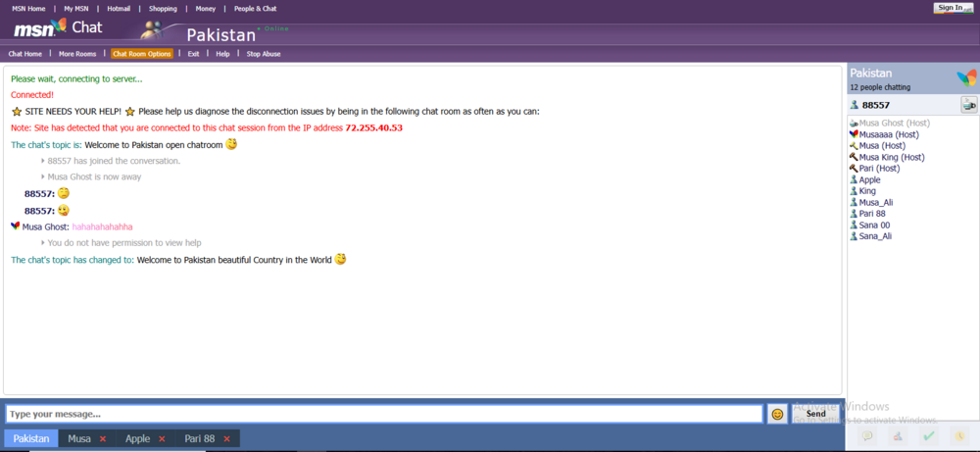This screenshot has height=452, width=980.
Task: Switch to the Musa chat tab
Action: click(x=79, y=439)
